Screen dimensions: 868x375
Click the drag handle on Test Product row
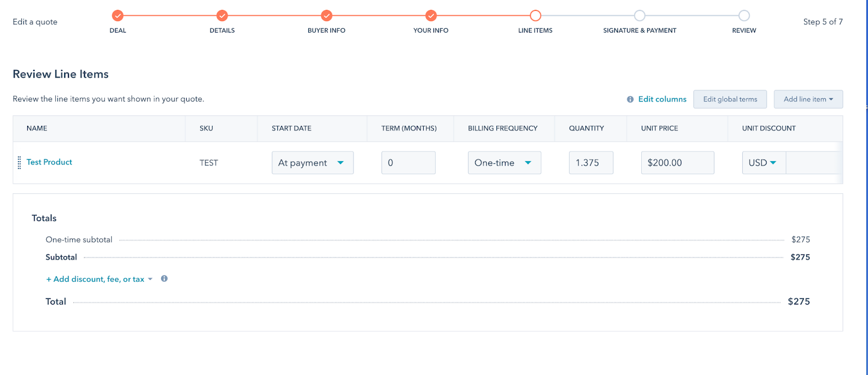click(x=20, y=162)
